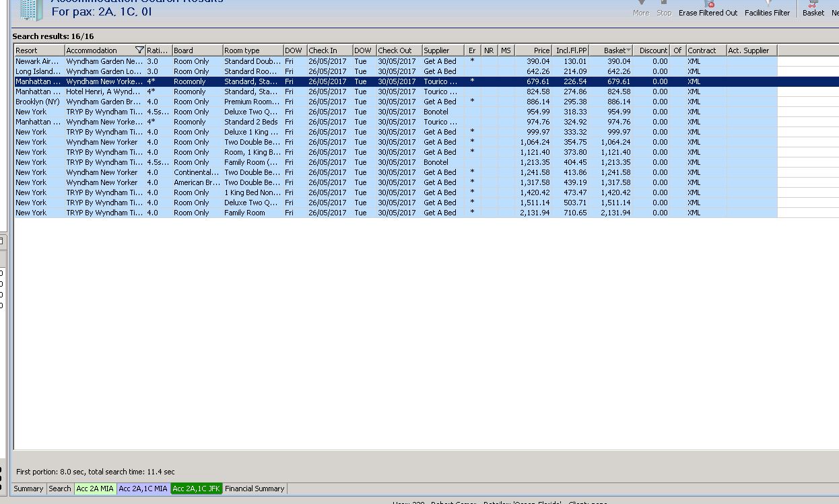The image size is (839, 504).
Task: Click the Discount column header
Action: tap(651, 50)
